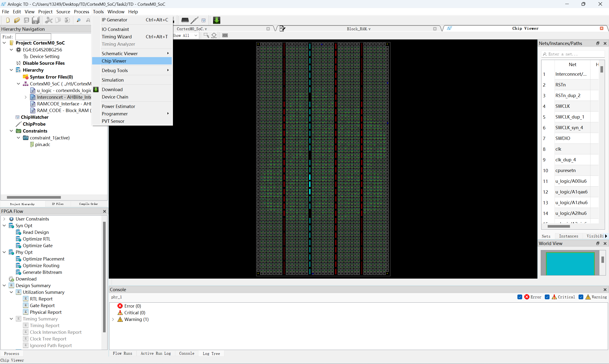Click the Enter a net search field

coord(574,54)
